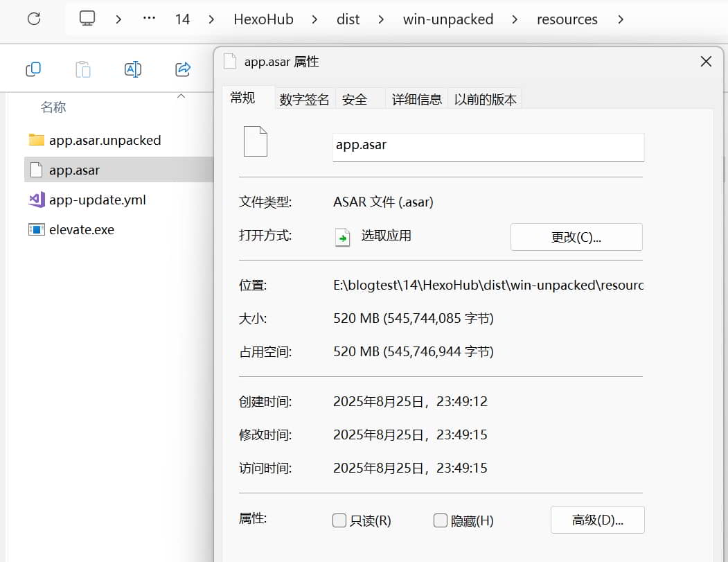Click the 名称 column header
This screenshot has height=562, width=728.
coord(53,107)
